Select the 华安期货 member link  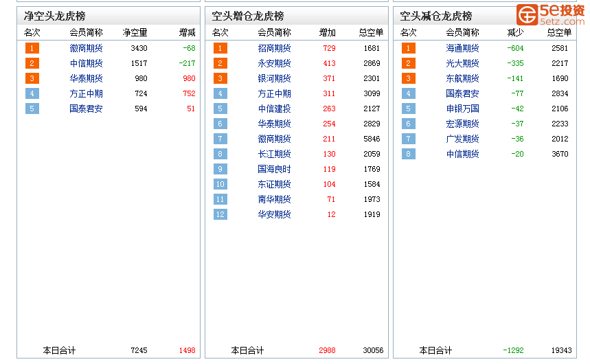(x=274, y=214)
